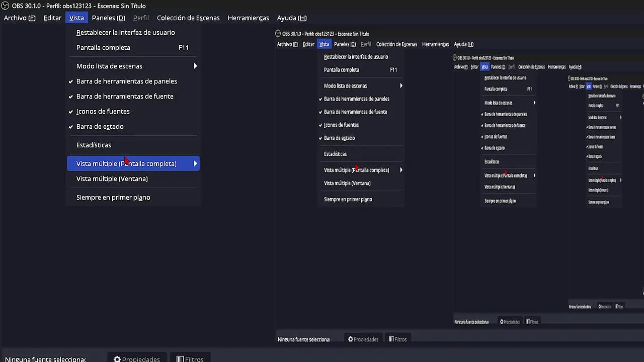This screenshot has height=362, width=644.
Task: Click the gear icon in the largest nested preview
Action: [350, 339]
